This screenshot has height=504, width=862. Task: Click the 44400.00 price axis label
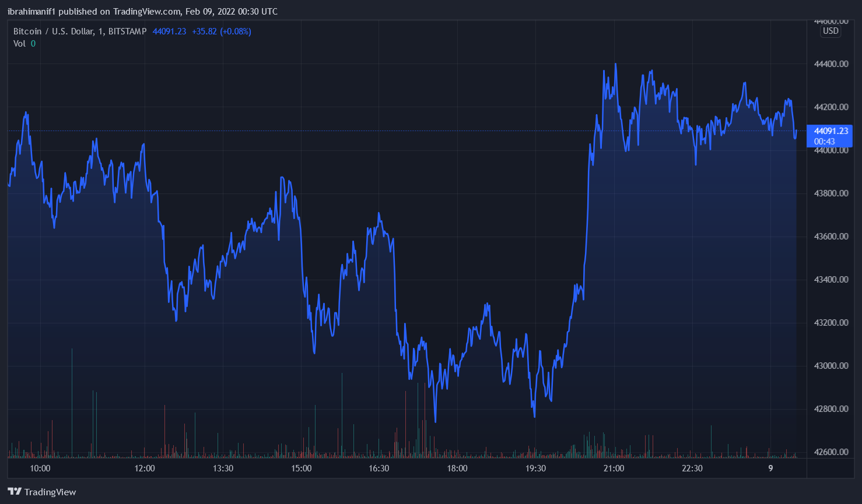[831, 64]
